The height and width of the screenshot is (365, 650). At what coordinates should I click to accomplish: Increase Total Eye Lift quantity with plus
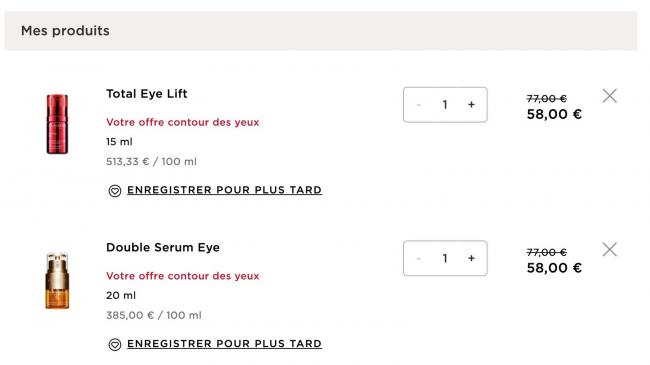471,105
